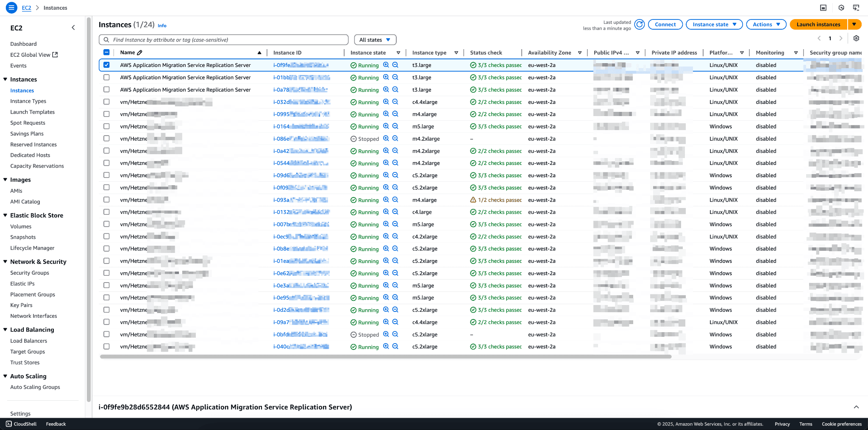Zoom out filter icon for first t3.large row
Viewport: 868px width, 430px height.
click(395, 65)
